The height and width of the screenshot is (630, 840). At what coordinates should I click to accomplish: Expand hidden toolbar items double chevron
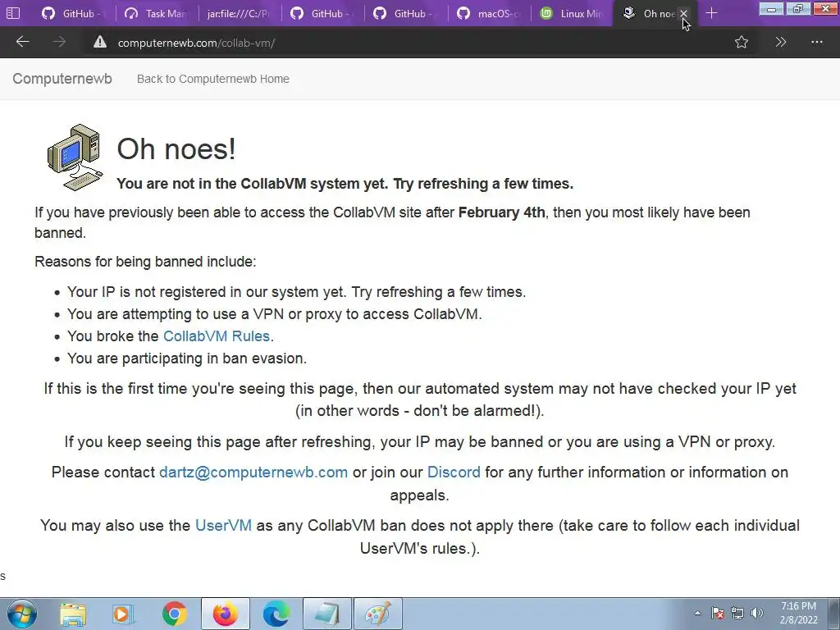point(781,43)
